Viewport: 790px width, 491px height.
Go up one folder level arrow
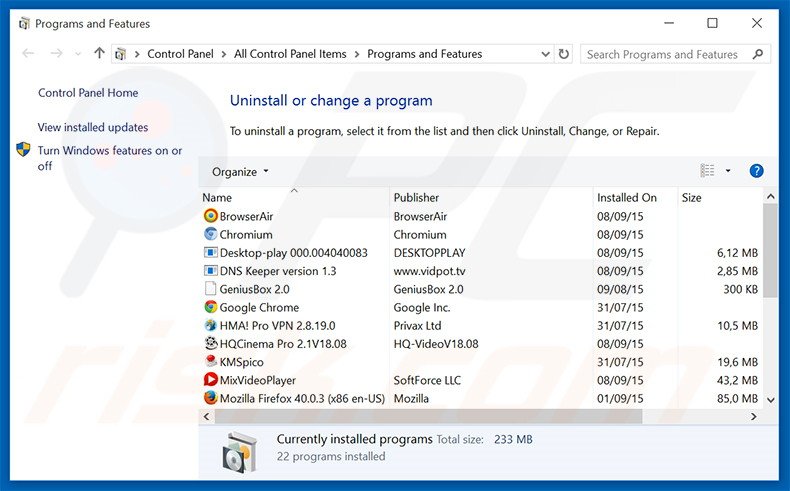click(99, 53)
